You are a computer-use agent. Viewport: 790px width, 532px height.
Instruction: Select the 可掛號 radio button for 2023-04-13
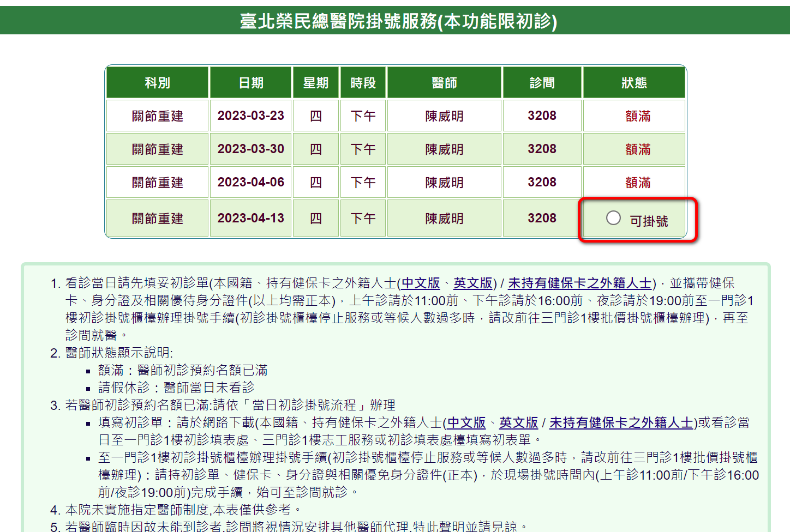tap(613, 218)
